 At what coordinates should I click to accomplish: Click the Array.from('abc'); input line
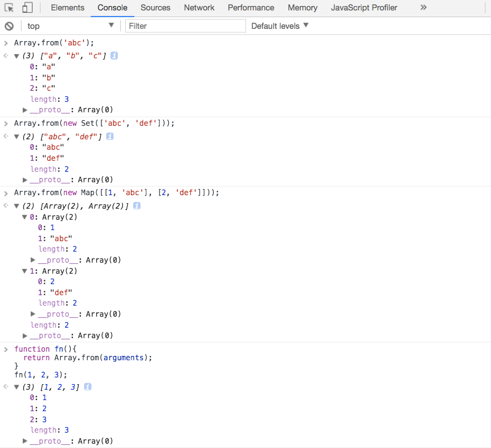(54, 42)
